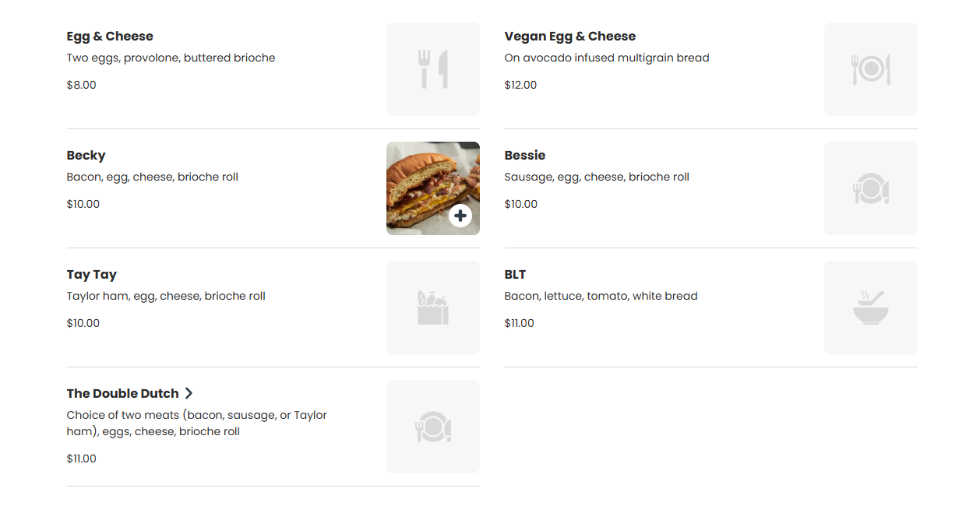Viewport: 980px width, 506px height.
Task: Select the Tay Tay item title
Action: click(x=92, y=275)
